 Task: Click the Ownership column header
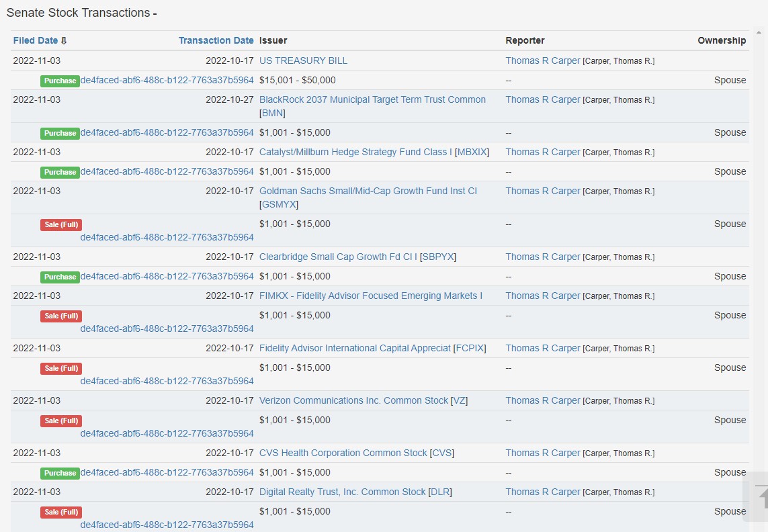(722, 41)
